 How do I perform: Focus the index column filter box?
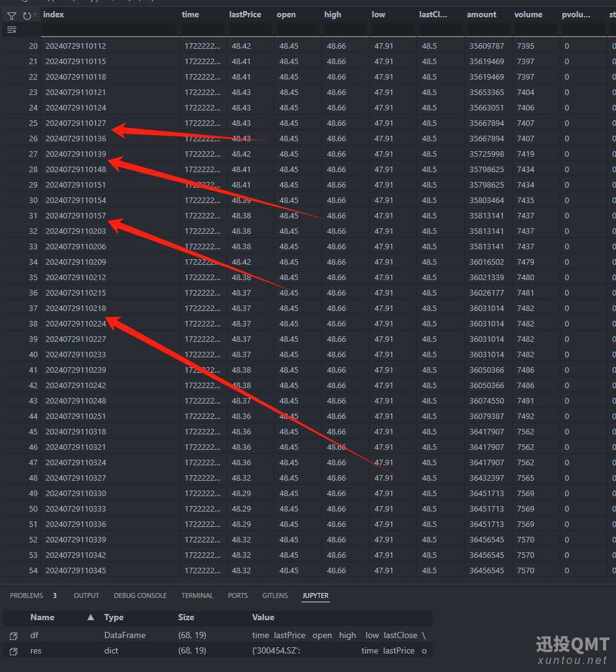[110, 30]
